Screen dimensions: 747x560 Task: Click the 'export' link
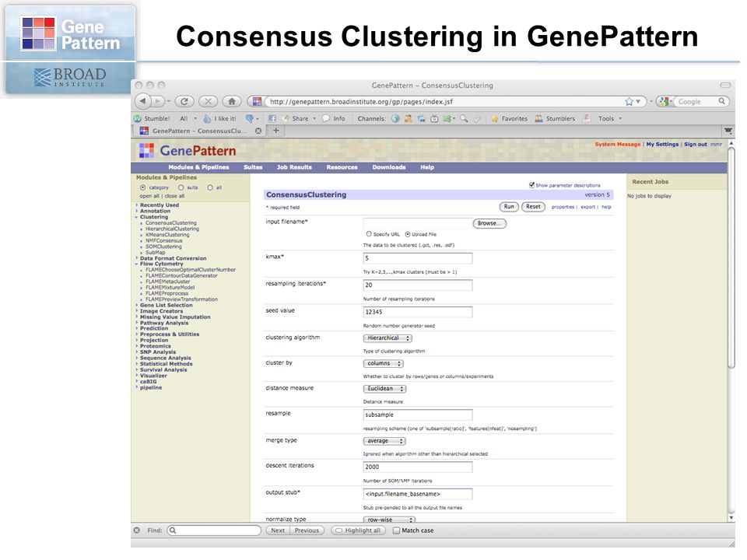(x=588, y=207)
